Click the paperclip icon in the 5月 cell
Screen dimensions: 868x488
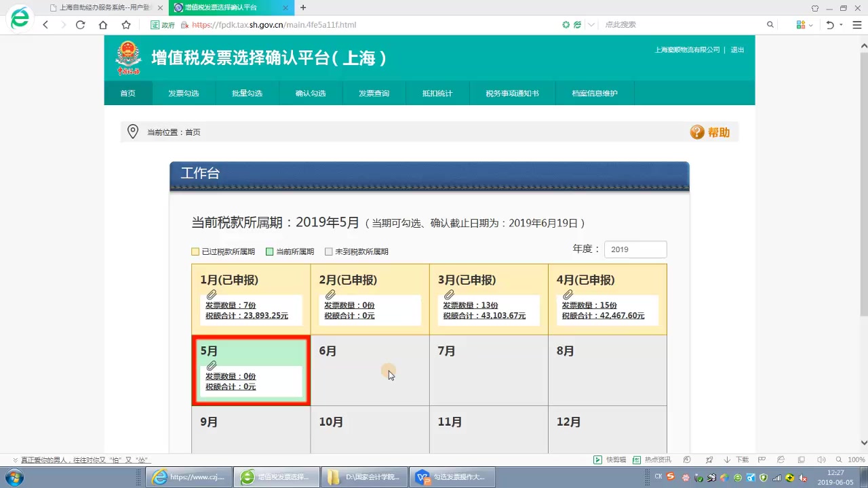tap(211, 365)
